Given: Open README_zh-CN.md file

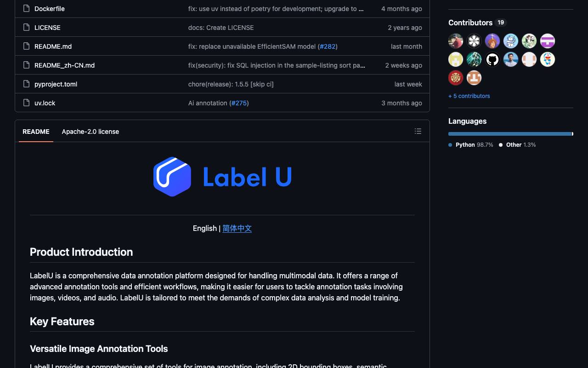Looking at the screenshot, I should click(x=64, y=65).
